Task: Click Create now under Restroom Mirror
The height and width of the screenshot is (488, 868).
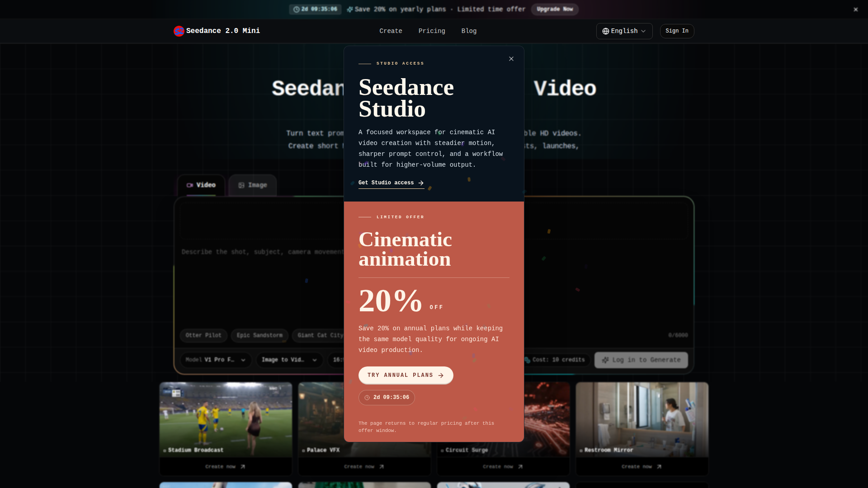Action: [x=642, y=467]
